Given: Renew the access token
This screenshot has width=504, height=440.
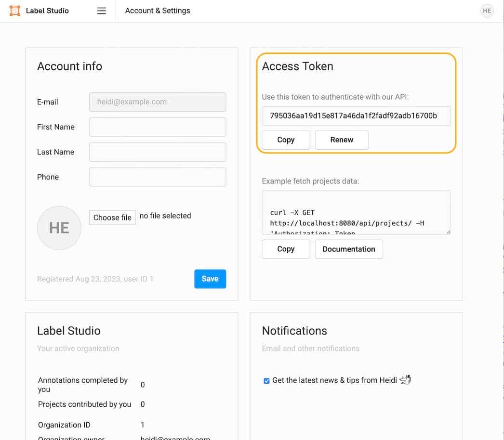Looking at the screenshot, I should point(342,140).
